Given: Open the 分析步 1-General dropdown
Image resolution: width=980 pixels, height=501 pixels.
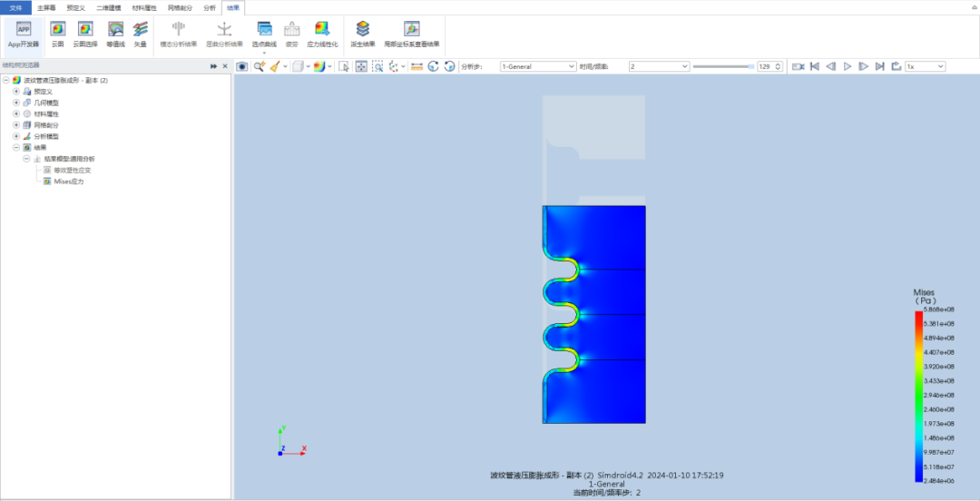Looking at the screenshot, I should click(537, 66).
